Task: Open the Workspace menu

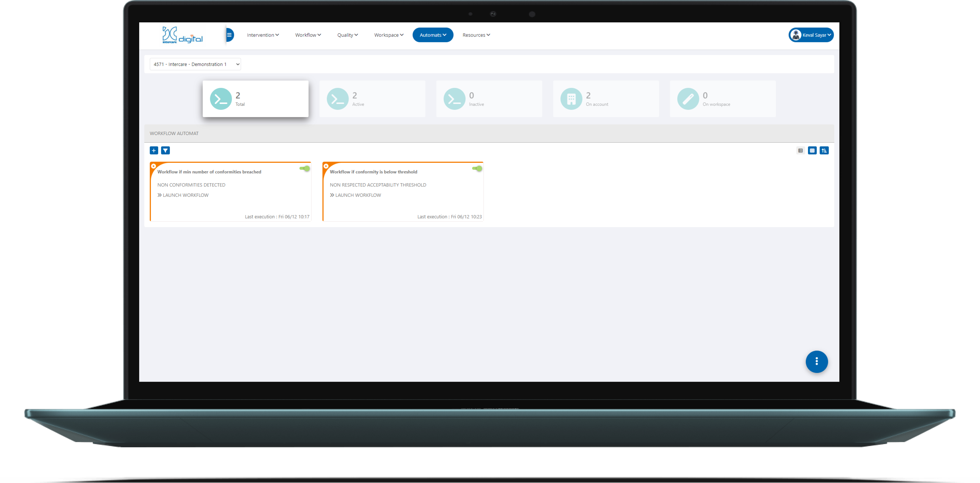Action: pos(389,35)
